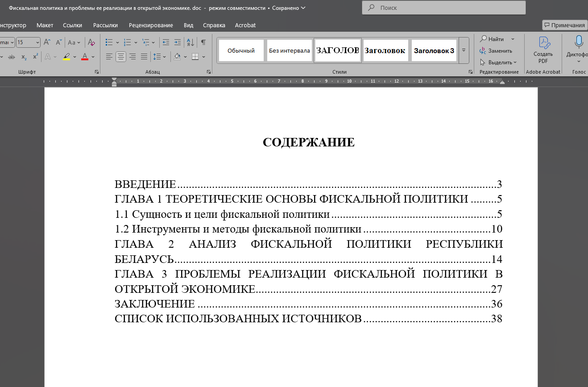Image resolution: width=588 pixels, height=387 pixels.
Task: Apply yellow text highlight color
Action: [x=66, y=57]
